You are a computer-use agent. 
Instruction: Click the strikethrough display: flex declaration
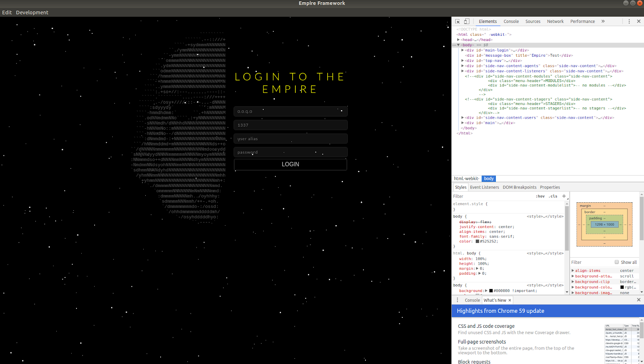pyautogui.click(x=475, y=222)
